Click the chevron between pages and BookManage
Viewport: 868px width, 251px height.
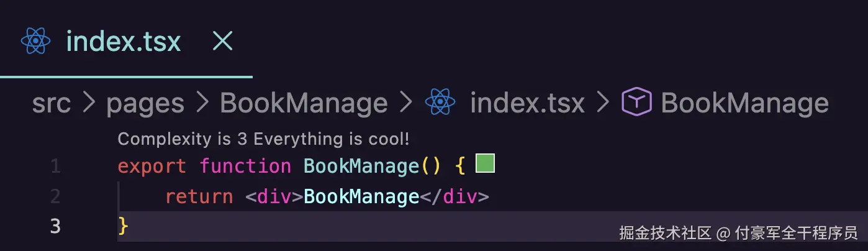[202, 103]
